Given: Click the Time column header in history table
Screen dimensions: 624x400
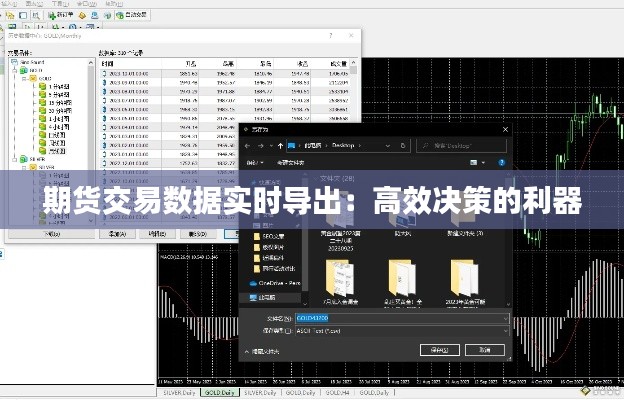Looking at the screenshot, I should pyautogui.click(x=108, y=62).
